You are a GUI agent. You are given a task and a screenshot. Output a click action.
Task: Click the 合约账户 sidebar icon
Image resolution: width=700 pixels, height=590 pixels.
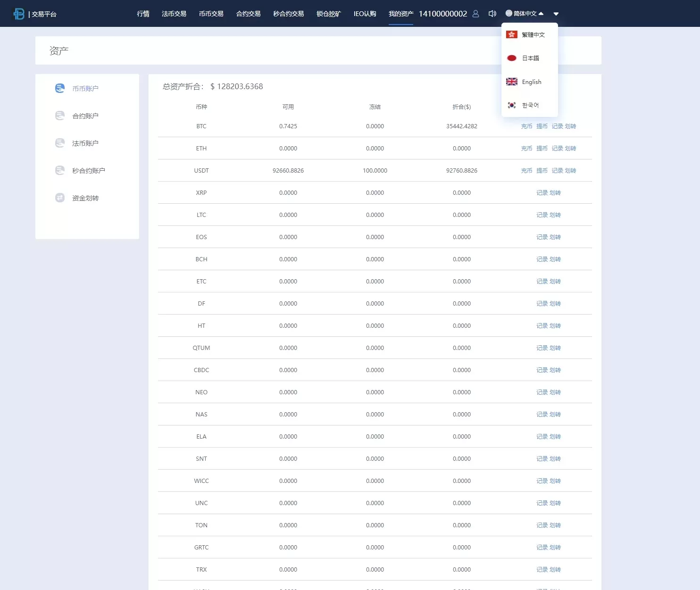[x=60, y=116]
